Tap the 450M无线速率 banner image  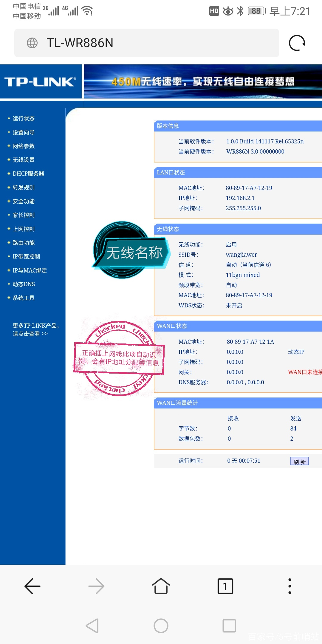click(203, 81)
